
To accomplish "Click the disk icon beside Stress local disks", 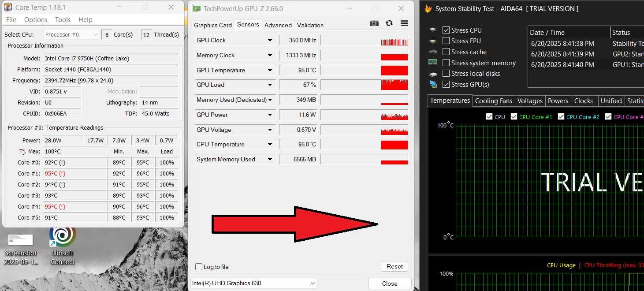I will pyautogui.click(x=433, y=74).
